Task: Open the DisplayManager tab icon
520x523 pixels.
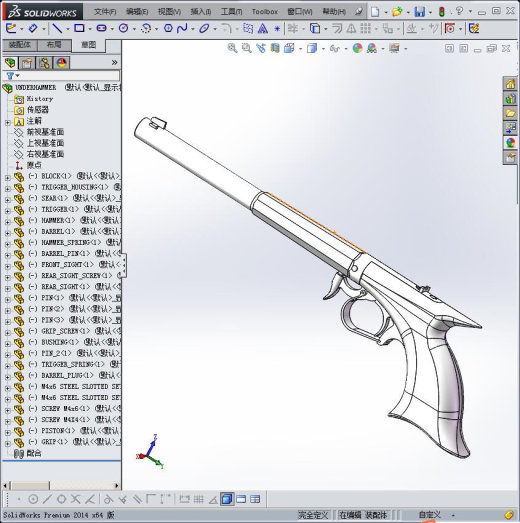Action: point(61,63)
